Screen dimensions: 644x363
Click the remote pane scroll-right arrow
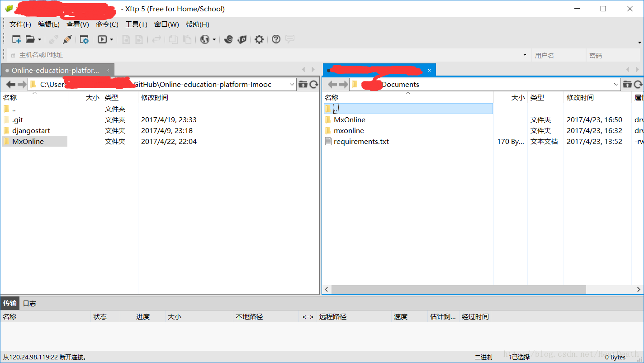639,290
